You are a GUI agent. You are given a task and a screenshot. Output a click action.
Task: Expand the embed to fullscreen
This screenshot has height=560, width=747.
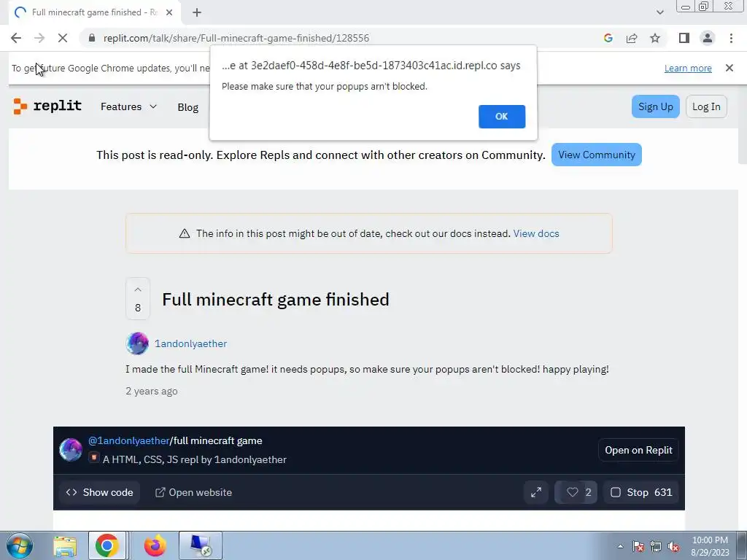tap(536, 492)
